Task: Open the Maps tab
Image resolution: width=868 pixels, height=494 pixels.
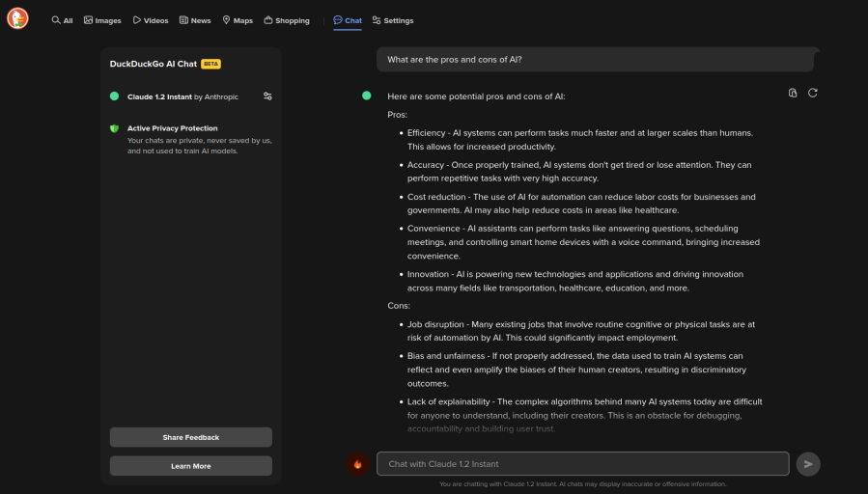Action: tap(238, 20)
